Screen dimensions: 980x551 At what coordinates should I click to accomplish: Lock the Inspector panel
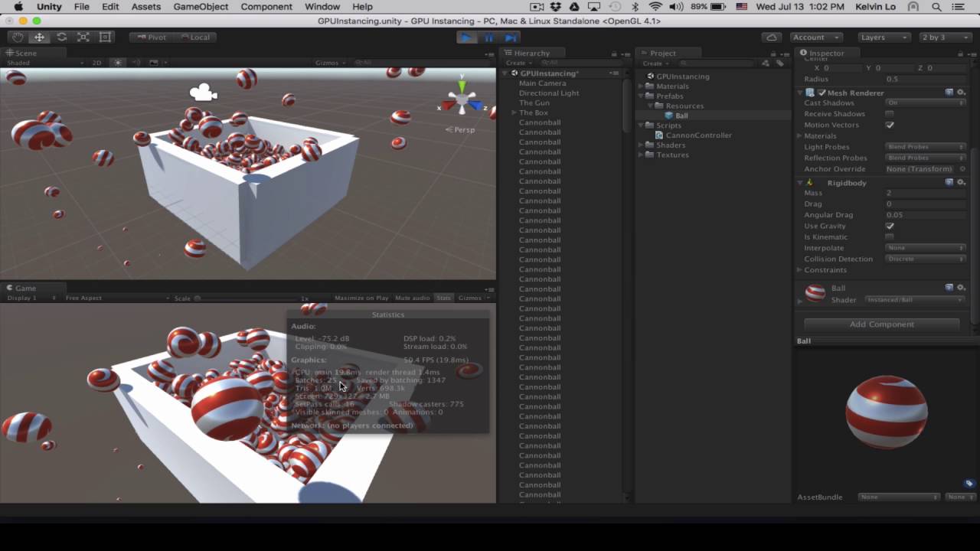coord(962,54)
